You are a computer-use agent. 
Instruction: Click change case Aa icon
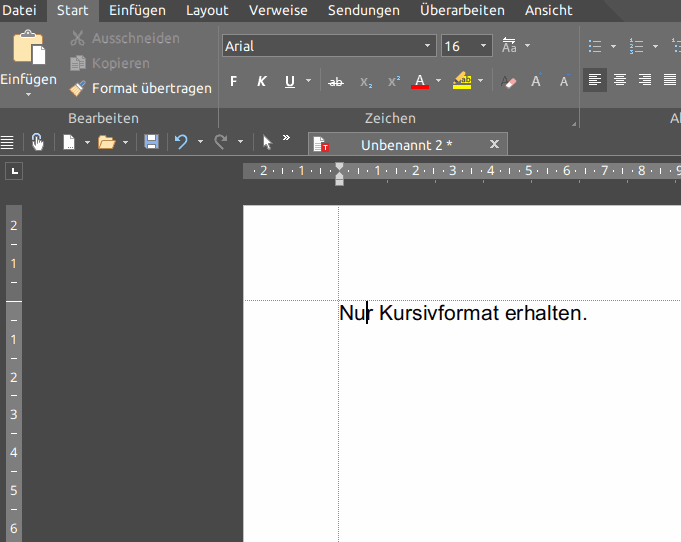coord(509,45)
